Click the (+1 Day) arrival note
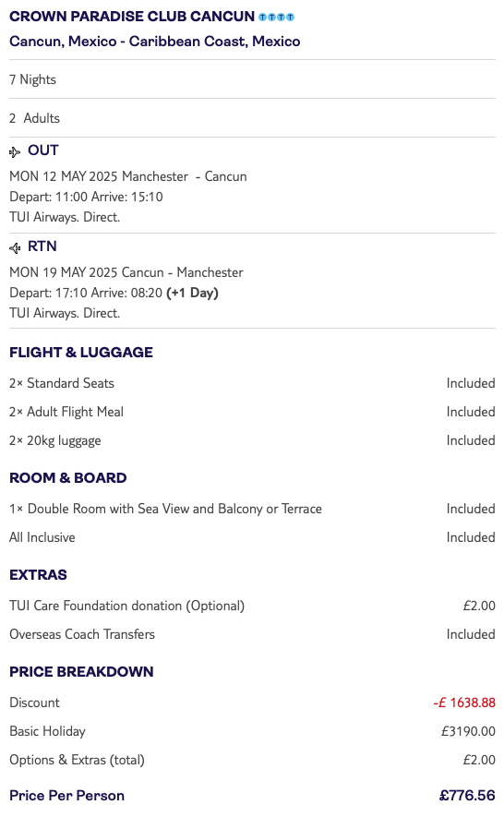Image resolution: width=504 pixels, height=817 pixels. coord(192,293)
